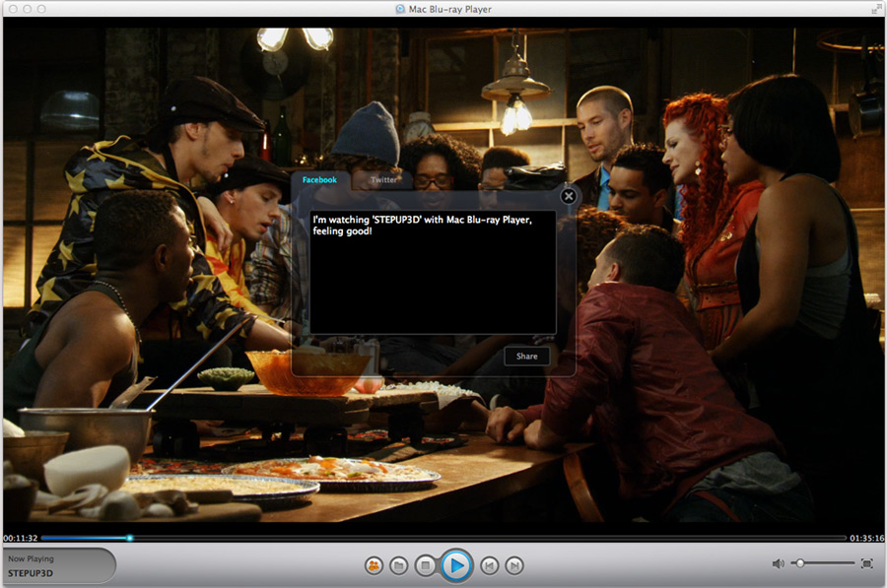Skip to next chapter

pyautogui.click(x=514, y=565)
